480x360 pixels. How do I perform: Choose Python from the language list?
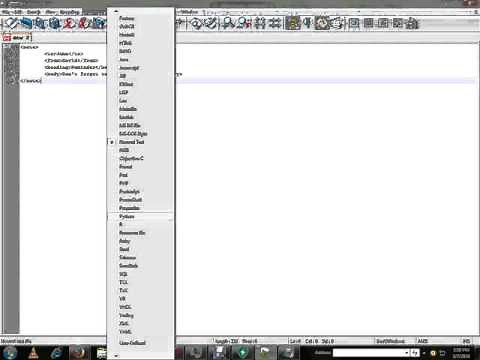click(140, 217)
